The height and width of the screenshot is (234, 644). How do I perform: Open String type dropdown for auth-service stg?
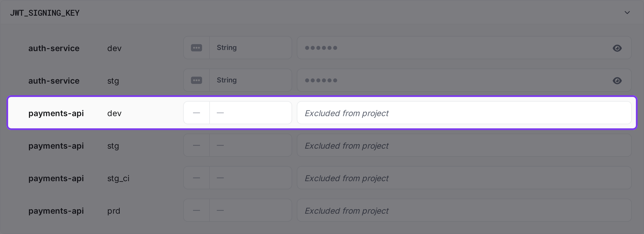[x=251, y=80]
